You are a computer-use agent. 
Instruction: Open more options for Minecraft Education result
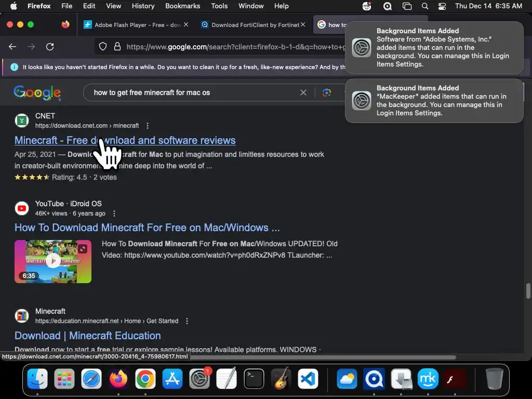coord(187,321)
